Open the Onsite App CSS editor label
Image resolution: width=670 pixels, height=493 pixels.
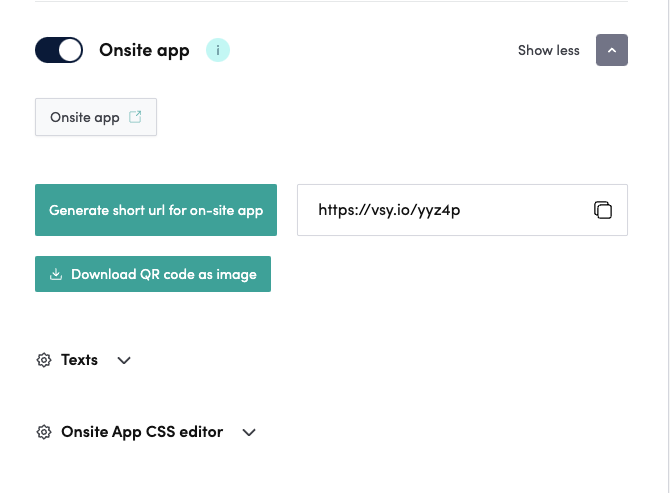[x=142, y=432]
